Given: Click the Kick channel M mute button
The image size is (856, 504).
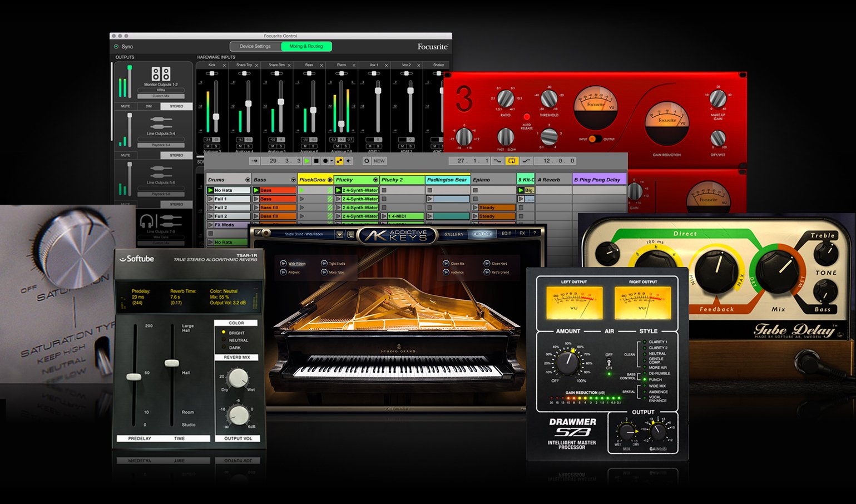Looking at the screenshot, I should pyautogui.click(x=209, y=146).
